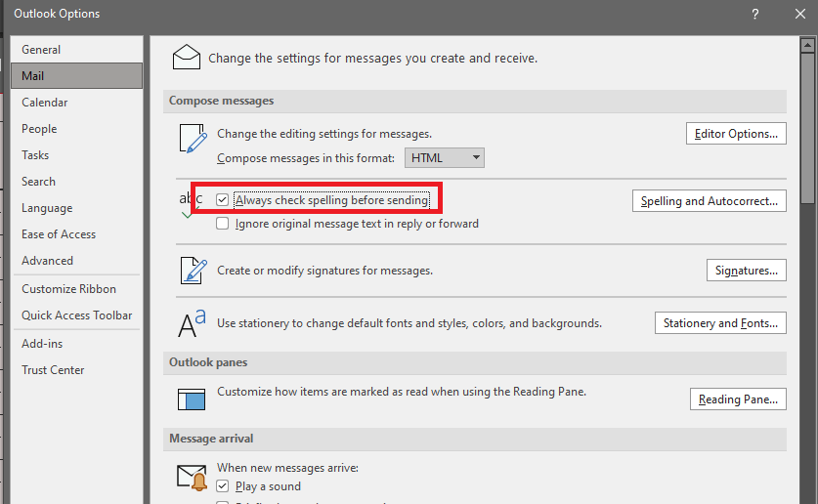Click the Outlook Options window title
The image size is (818, 504).
57,14
